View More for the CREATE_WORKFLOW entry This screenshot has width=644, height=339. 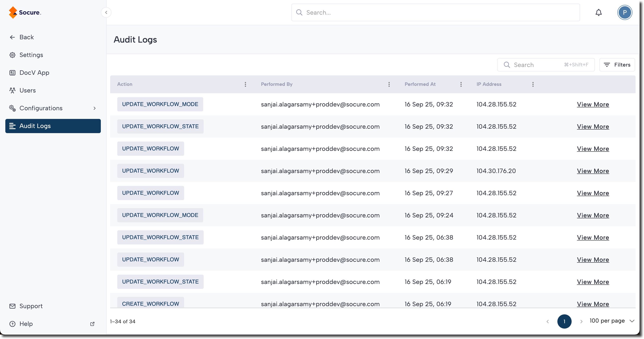pos(593,304)
